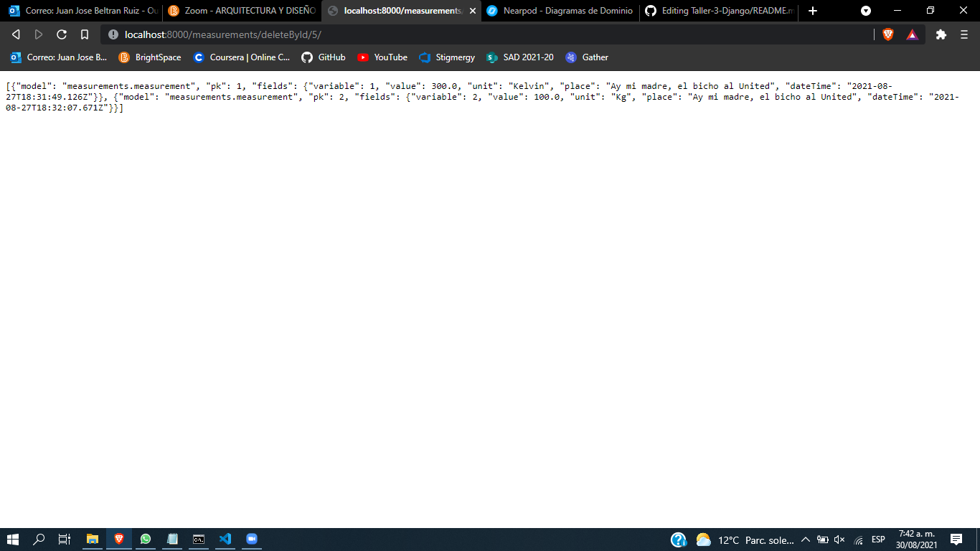Open Visual Studio Code from the taskbar
Screen dimensions: 980x551
(225, 539)
